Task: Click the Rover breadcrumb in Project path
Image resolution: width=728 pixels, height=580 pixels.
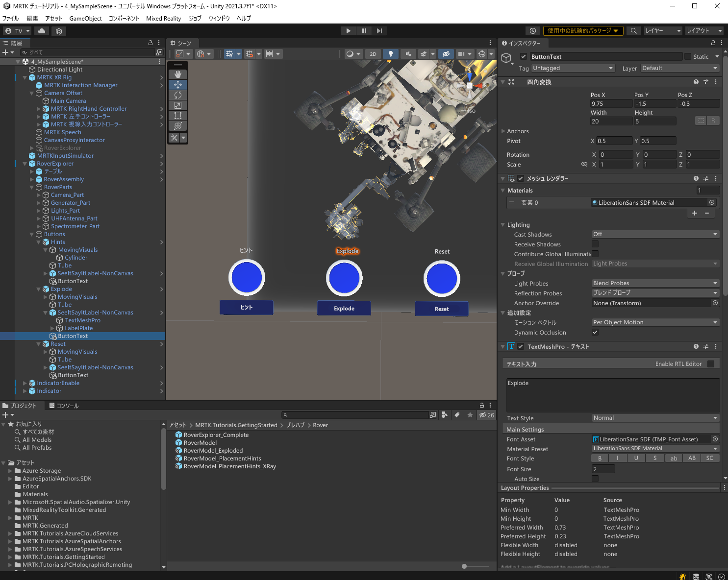Action: tap(320, 425)
